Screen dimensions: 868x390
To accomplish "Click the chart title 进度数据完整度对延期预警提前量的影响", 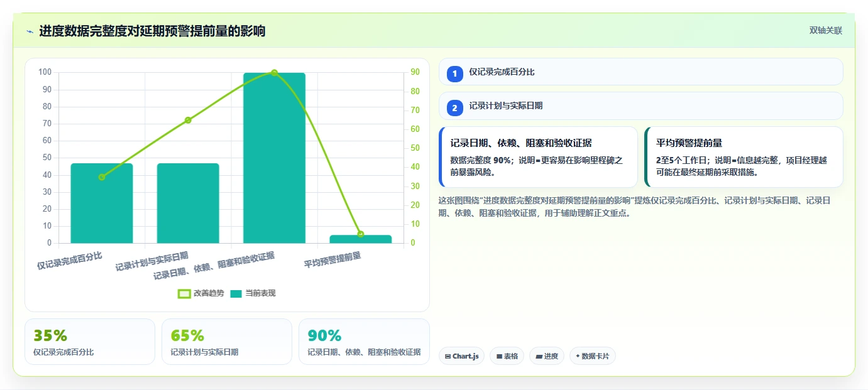I will (152, 31).
